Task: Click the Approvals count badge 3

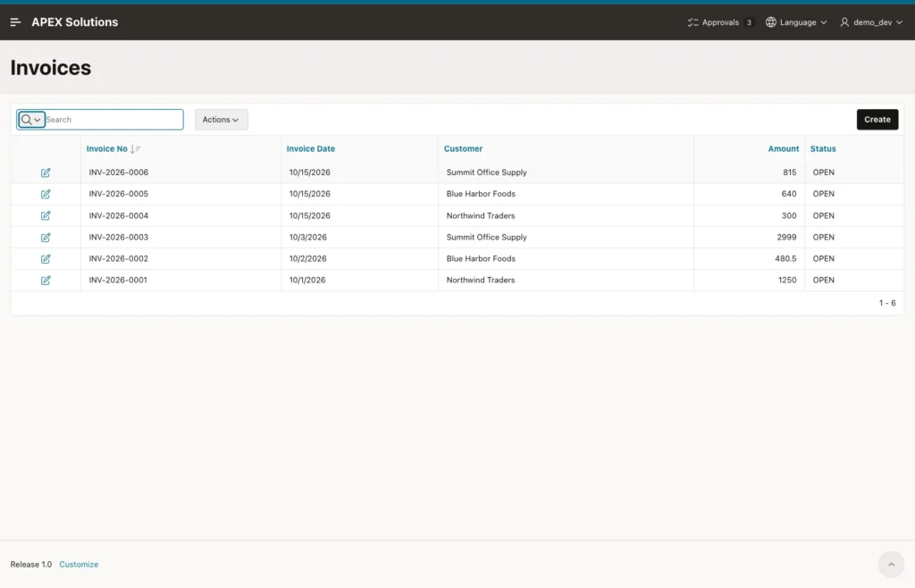Action: 749,22
